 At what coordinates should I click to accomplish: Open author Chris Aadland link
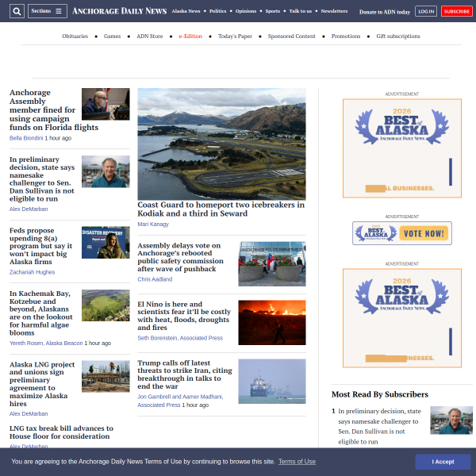point(155,279)
